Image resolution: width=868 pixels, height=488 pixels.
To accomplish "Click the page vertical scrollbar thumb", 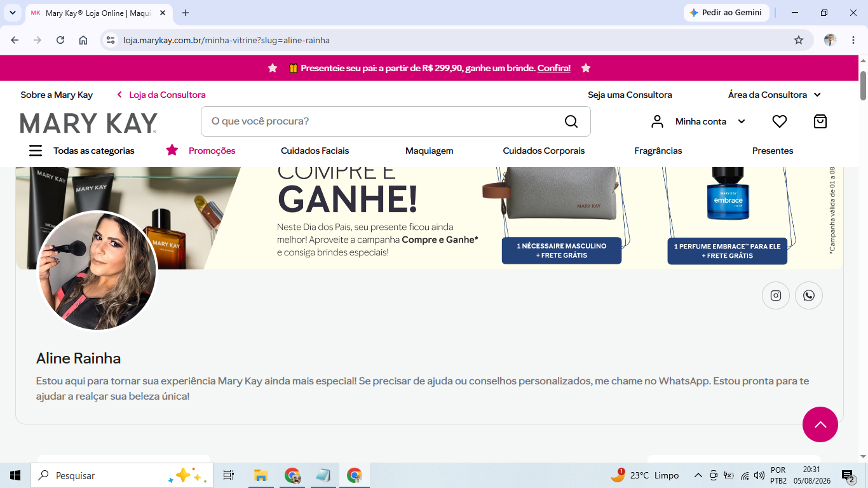I will click(863, 85).
